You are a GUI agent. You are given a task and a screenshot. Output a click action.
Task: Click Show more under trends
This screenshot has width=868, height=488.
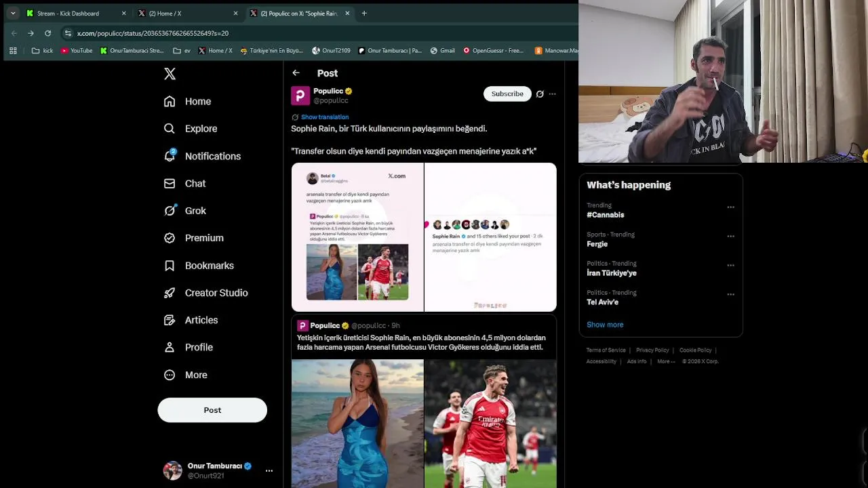click(605, 325)
